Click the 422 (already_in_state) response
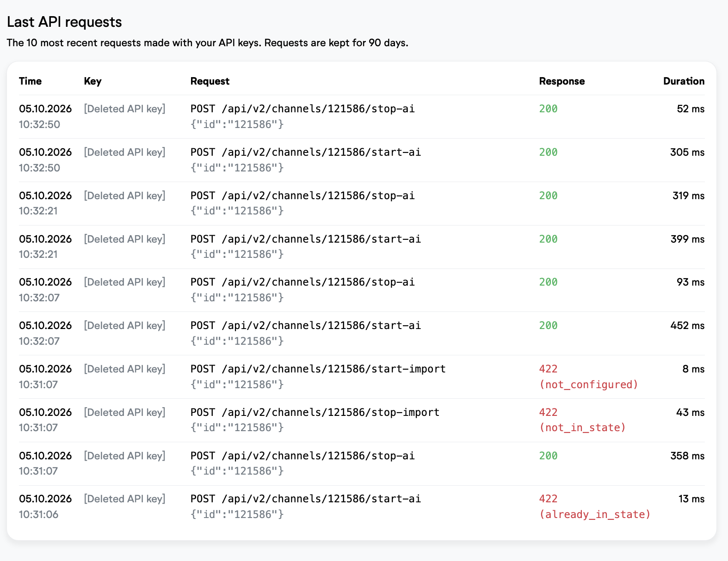 (x=595, y=507)
